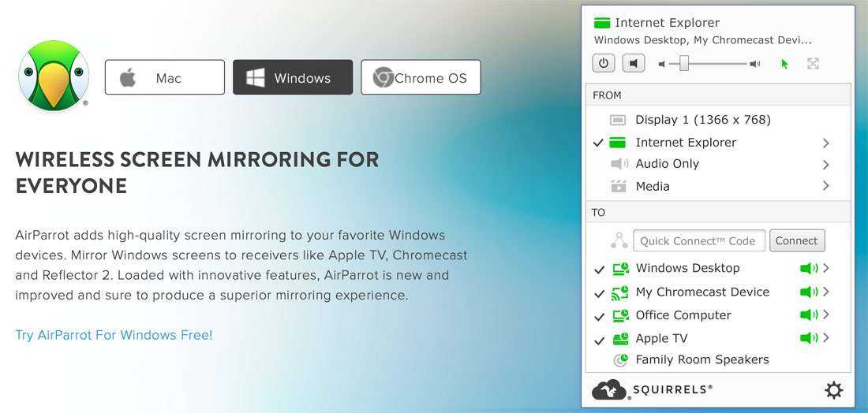Uncheck the Office Computer destination
868x413 pixels.
click(x=599, y=318)
